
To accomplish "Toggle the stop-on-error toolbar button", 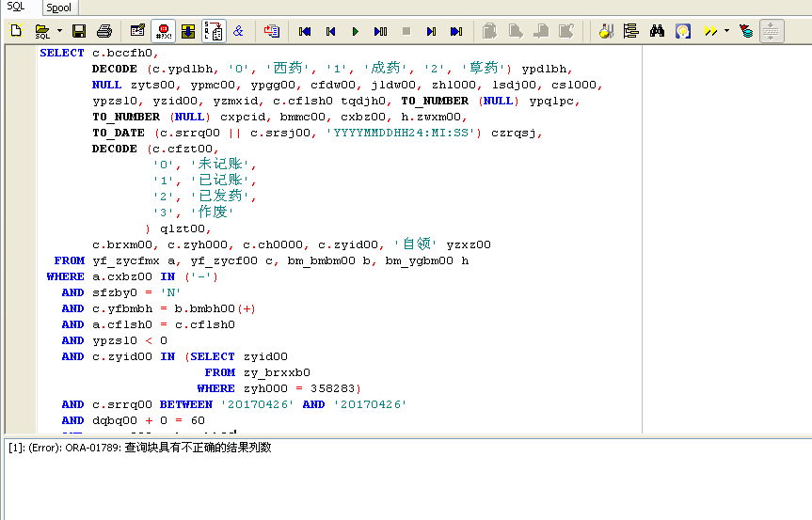I will [163, 31].
